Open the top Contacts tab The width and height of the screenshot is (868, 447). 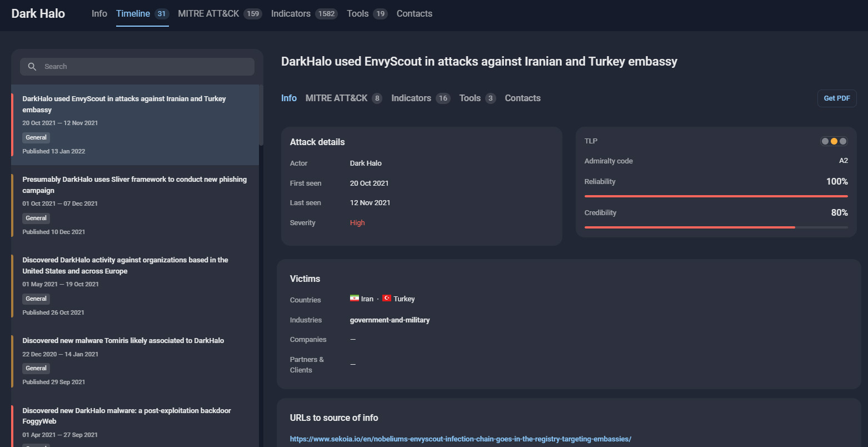pyautogui.click(x=414, y=14)
